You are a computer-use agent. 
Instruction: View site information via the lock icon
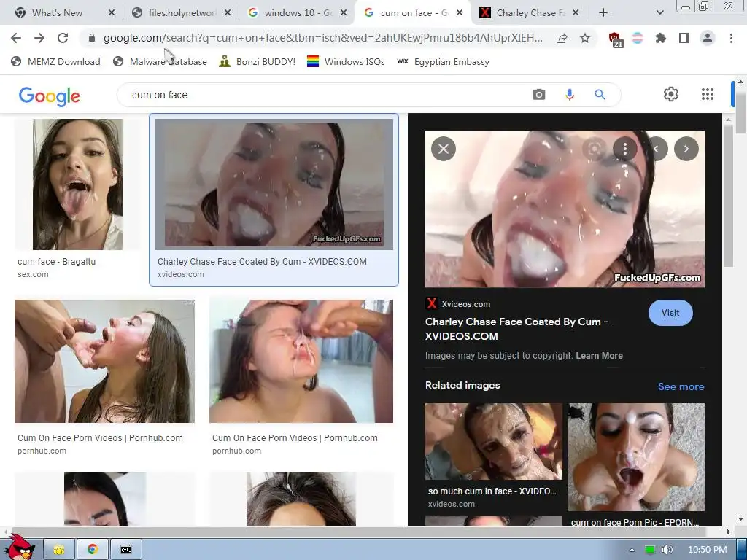click(x=92, y=38)
